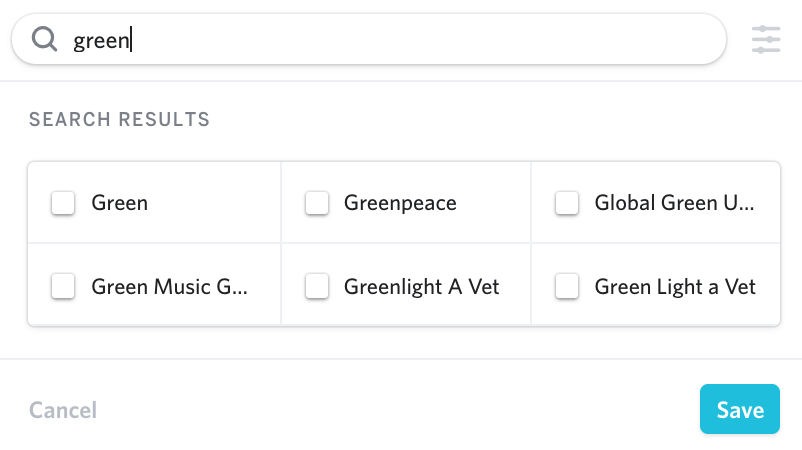The image size is (802, 450).
Task: Mark the 'Green Light a Vet' checkbox
Action: click(567, 286)
